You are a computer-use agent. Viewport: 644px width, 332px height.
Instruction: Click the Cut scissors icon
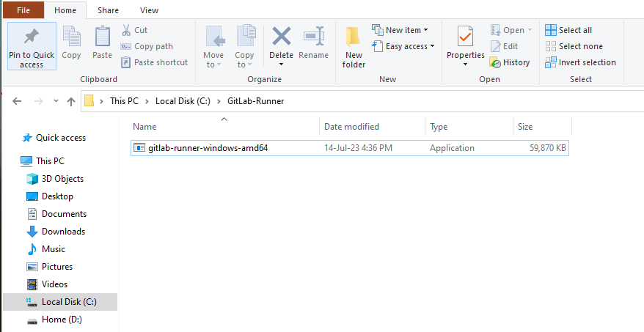click(126, 30)
